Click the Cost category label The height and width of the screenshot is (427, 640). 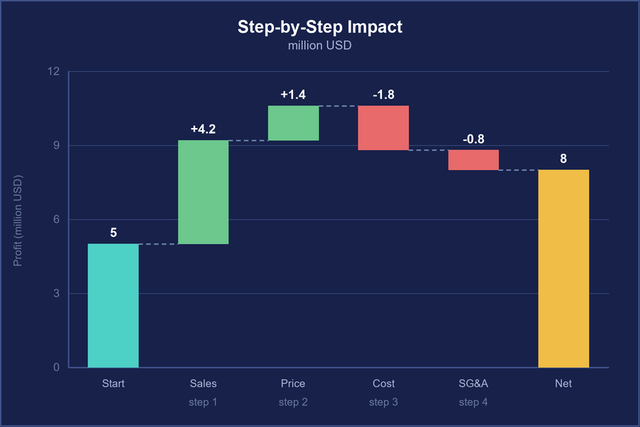[x=383, y=383]
